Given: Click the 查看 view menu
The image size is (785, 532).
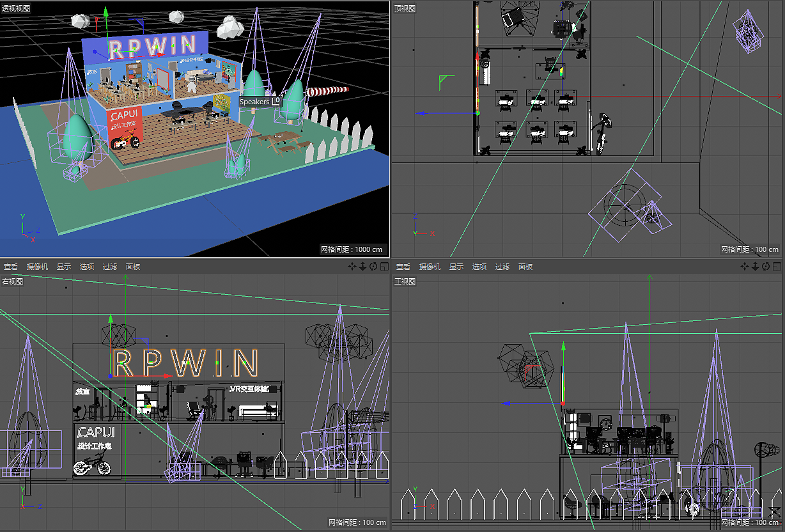Looking at the screenshot, I should pyautogui.click(x=10, y=267).
